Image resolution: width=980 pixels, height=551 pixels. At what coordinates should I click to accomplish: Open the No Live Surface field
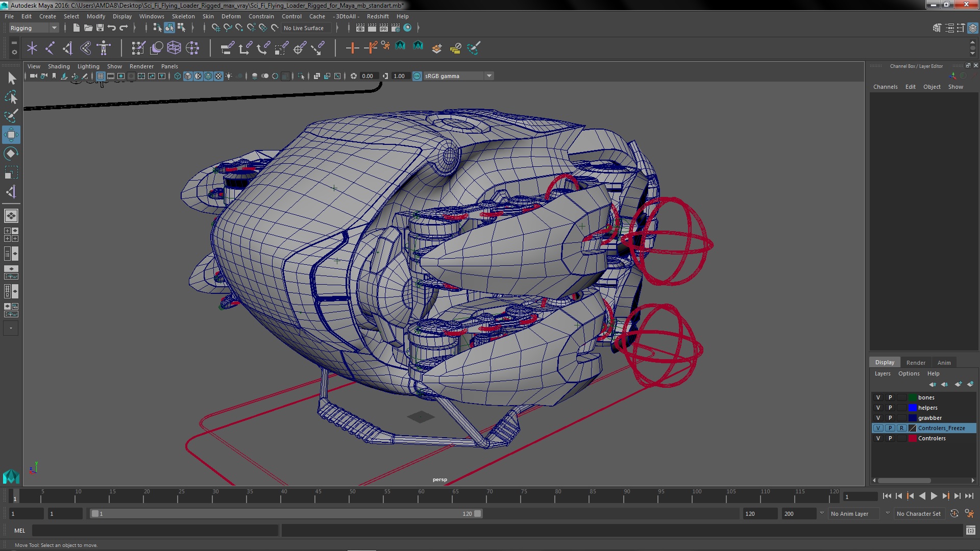pos(306,28)
